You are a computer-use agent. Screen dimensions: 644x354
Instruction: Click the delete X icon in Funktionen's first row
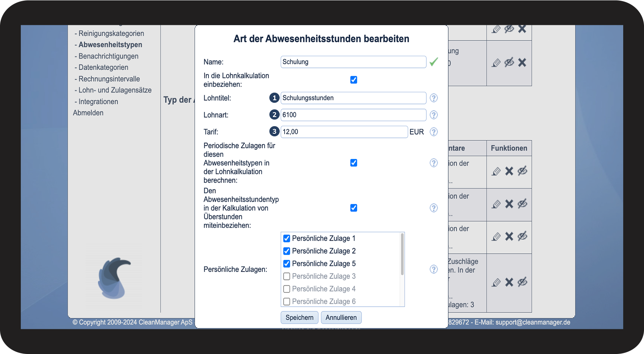(x=509, y=171)
